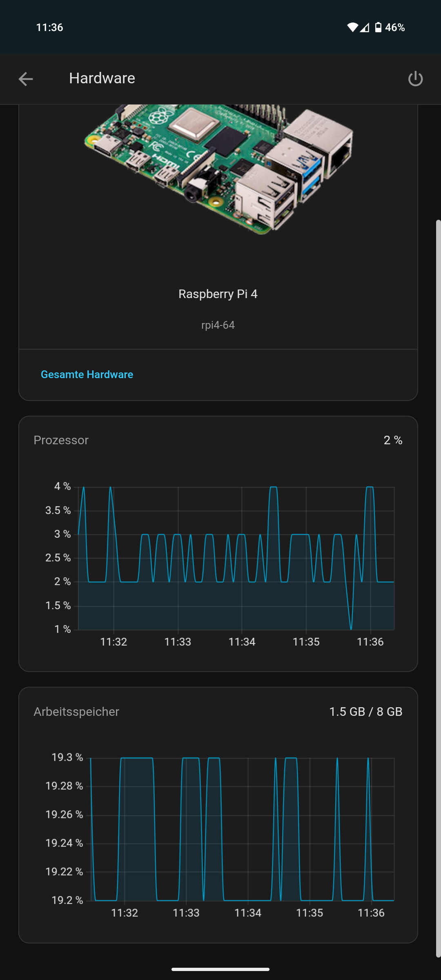
Task: Tap the back arrow icon
Action: coord(26,79)
